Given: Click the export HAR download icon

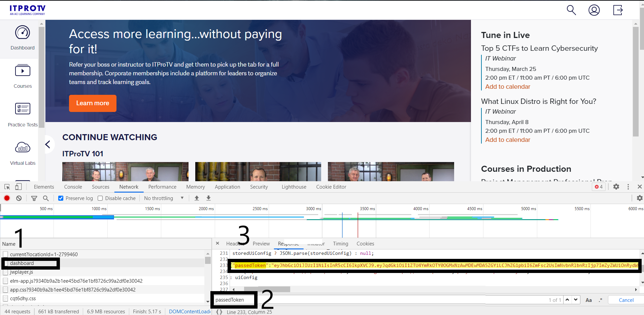Looking at the screenshot, I should pyautogui.click(x=208, y=198).
